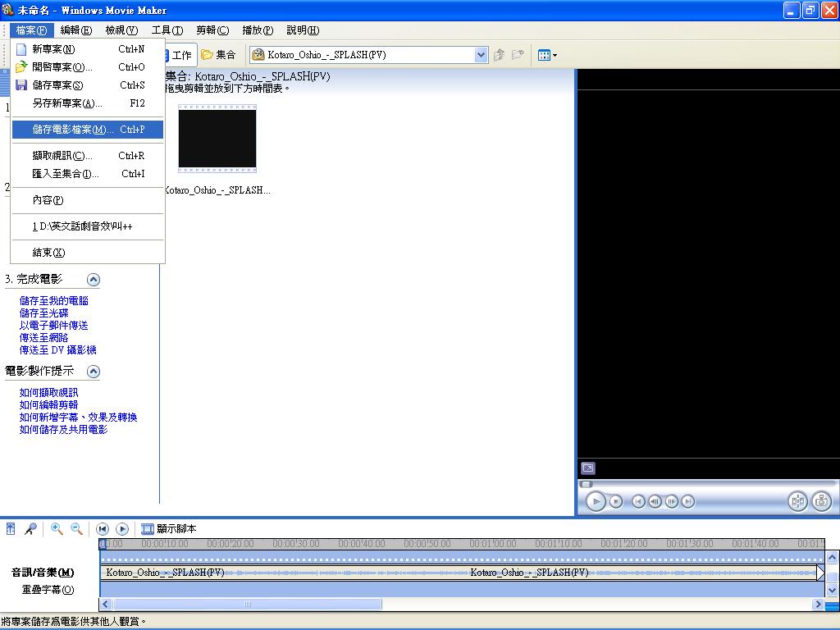Click the preview seek bar handle

(586, 484)
